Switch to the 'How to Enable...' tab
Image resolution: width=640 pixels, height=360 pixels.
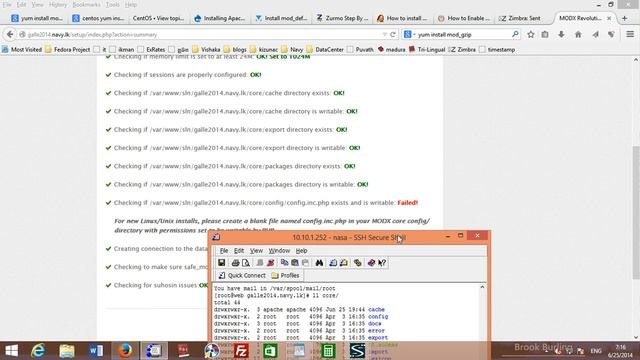click(464, 18)
